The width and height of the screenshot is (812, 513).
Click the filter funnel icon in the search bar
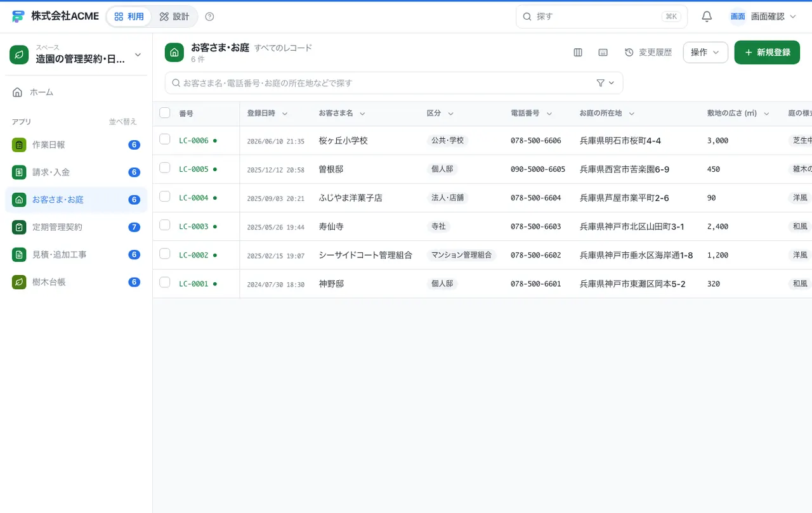coord(601,83)
